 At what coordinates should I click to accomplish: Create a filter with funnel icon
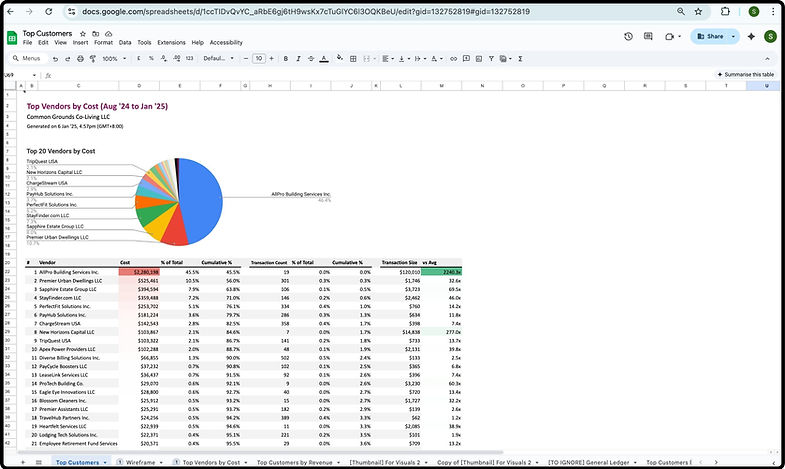pyautogui.click(x=491, y=59)
